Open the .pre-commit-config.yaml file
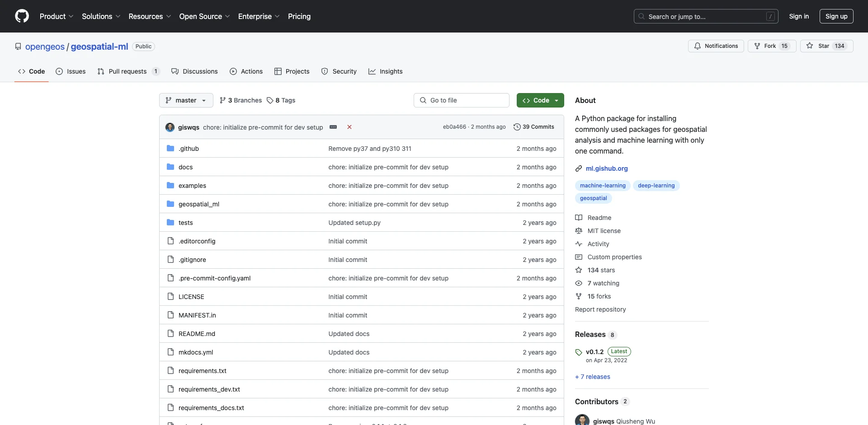Screen dimensions: 868x425 tap(214, 278)
